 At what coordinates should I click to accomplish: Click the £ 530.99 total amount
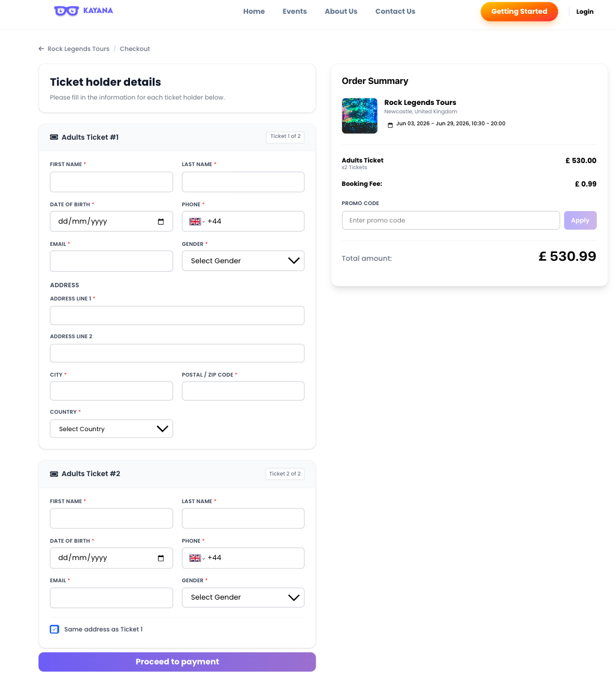(x=567, y=257)
